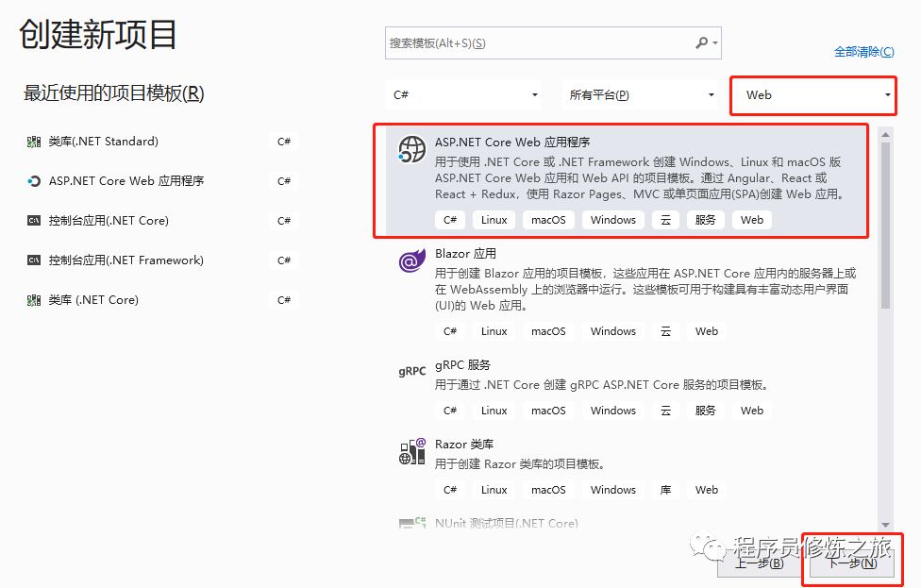Click the magnifier search icon in search box

[x=702, y=42]
